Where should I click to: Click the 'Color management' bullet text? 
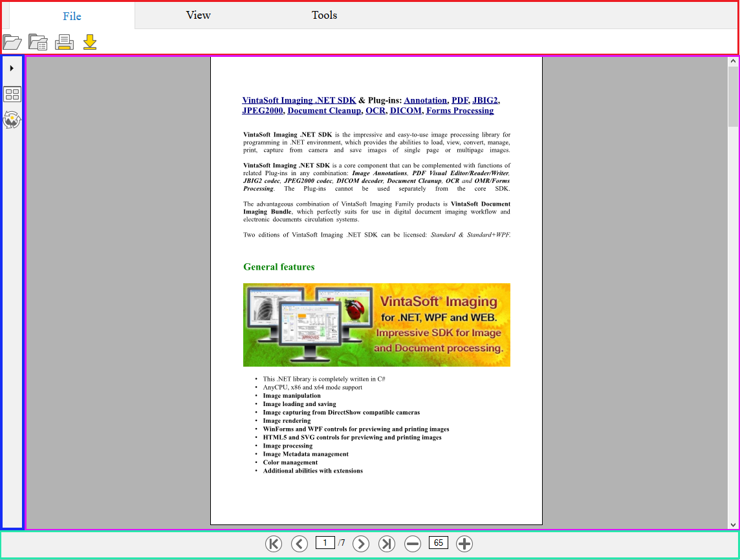[x=290, y=462]
